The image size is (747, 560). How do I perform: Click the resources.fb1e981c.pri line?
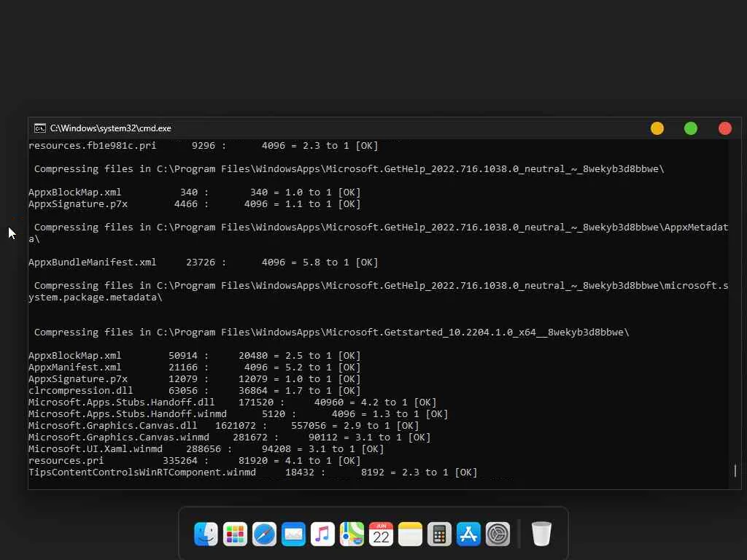coord(204,146)
